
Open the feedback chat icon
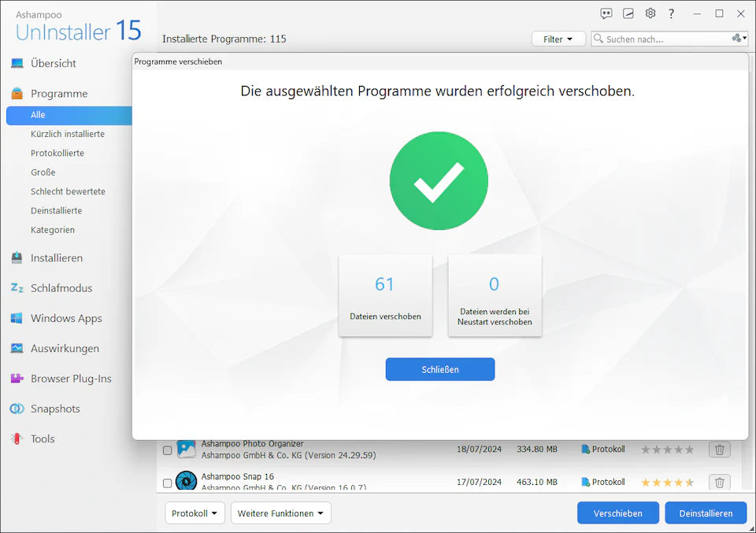pos(606,13)
